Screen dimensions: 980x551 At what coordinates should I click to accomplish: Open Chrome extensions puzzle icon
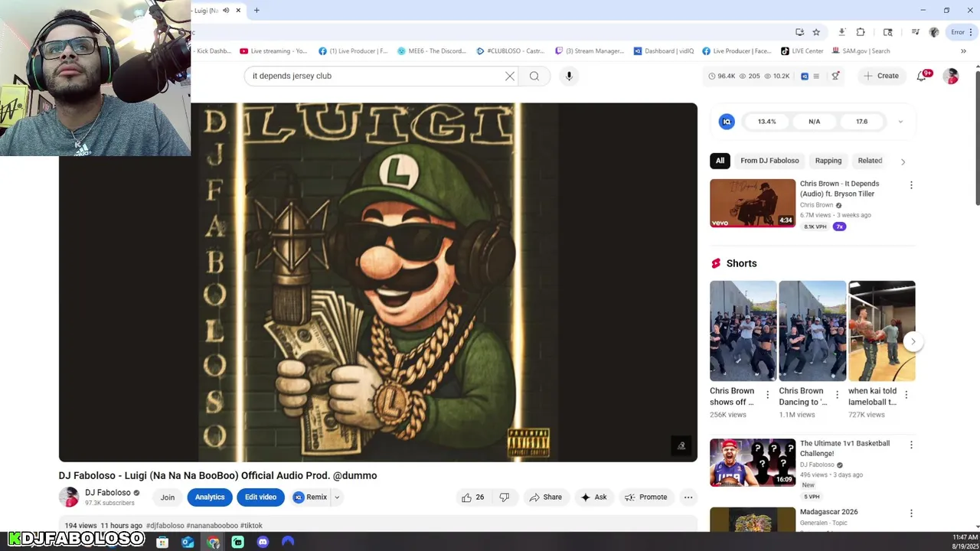point(861,32)
